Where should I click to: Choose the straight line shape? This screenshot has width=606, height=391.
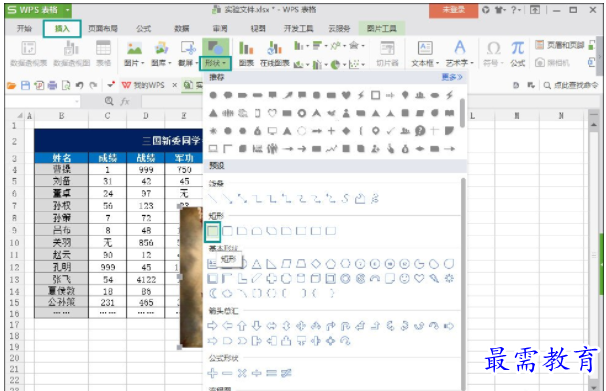point(213,199)
